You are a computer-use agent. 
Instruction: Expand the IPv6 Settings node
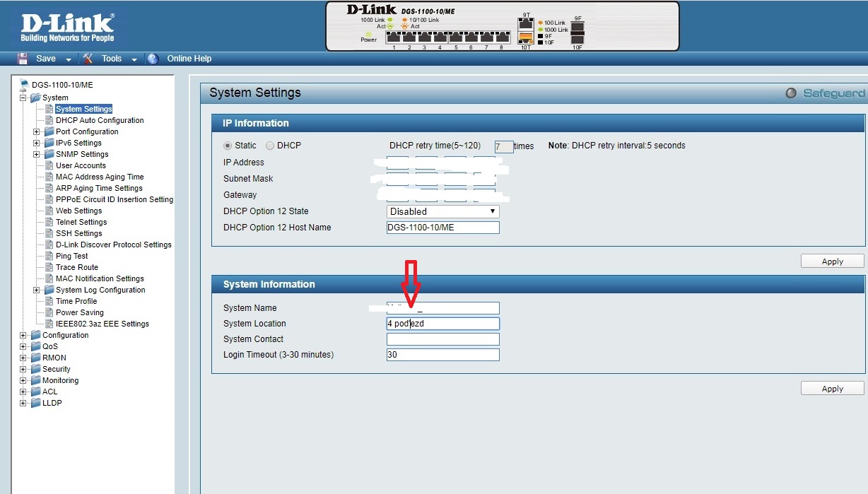37,143
